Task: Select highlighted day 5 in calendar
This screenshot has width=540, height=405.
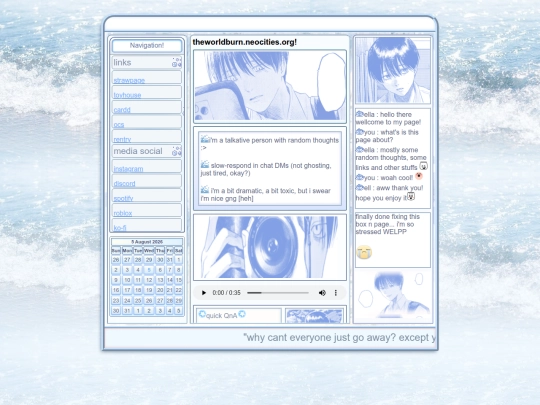Action: (149, 270)
